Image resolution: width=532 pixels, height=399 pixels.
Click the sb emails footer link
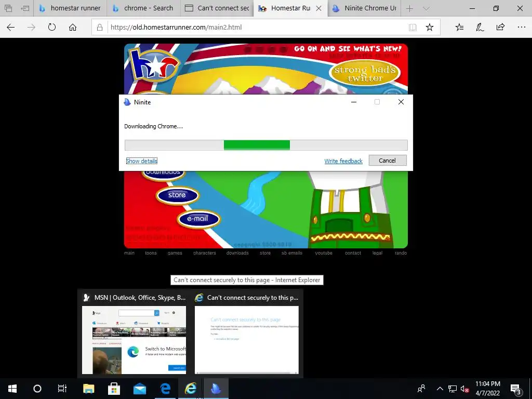point(292,253)
